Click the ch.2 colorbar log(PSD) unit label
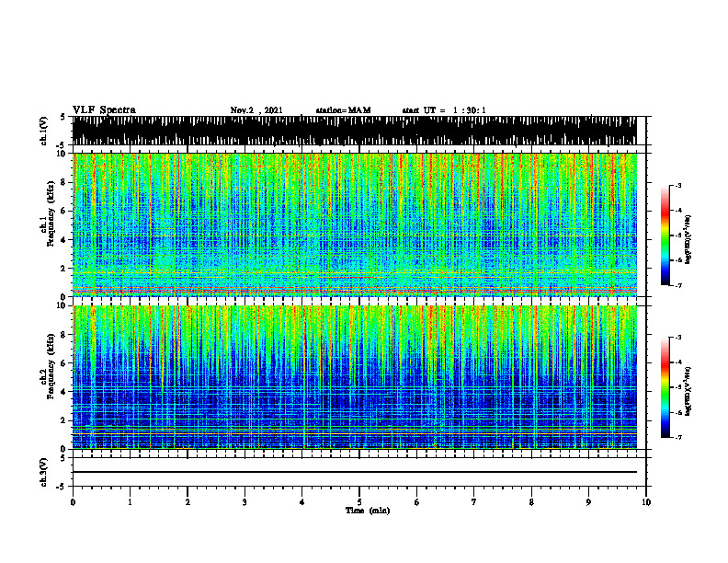The height and width of the screenshot is (563, 728). coord(688,391)
